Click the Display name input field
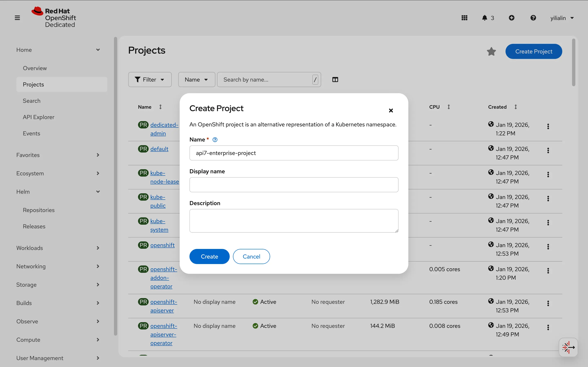 [294, 185]
